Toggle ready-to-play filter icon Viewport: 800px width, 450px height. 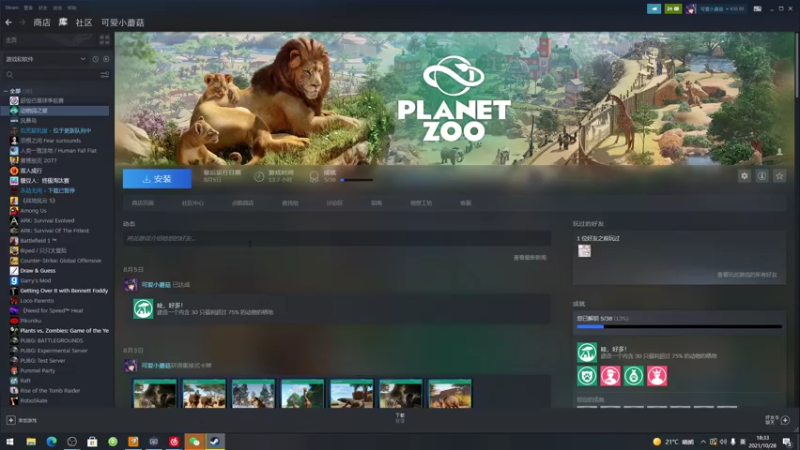click(106, 59)
